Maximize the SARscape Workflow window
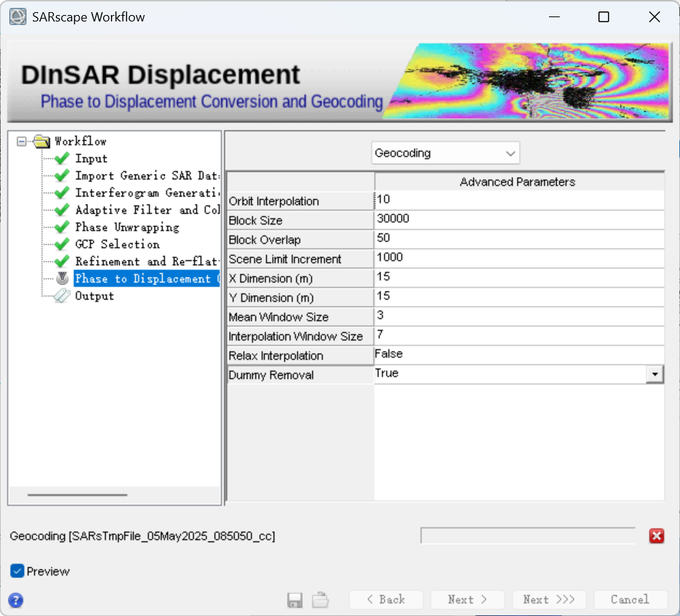This screenshot has height=616, width=680. 603,17
